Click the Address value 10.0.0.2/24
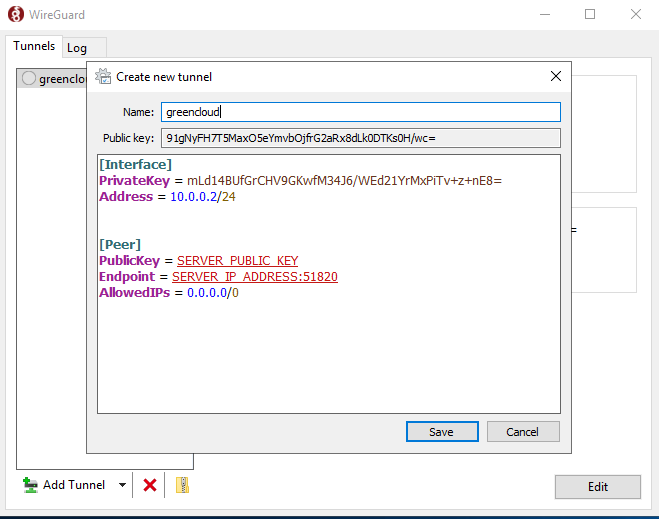This screenshot has height=519, width=659. (203, 197)
